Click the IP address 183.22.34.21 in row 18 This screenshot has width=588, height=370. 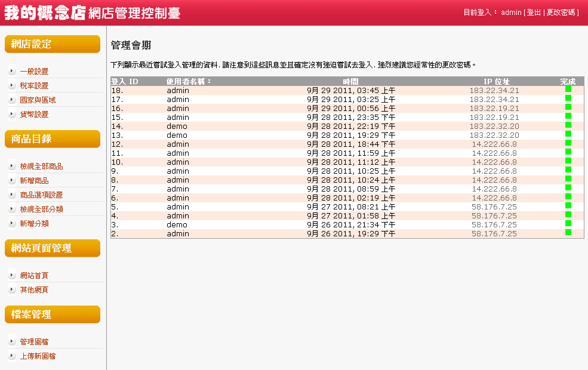coord(494,91)
